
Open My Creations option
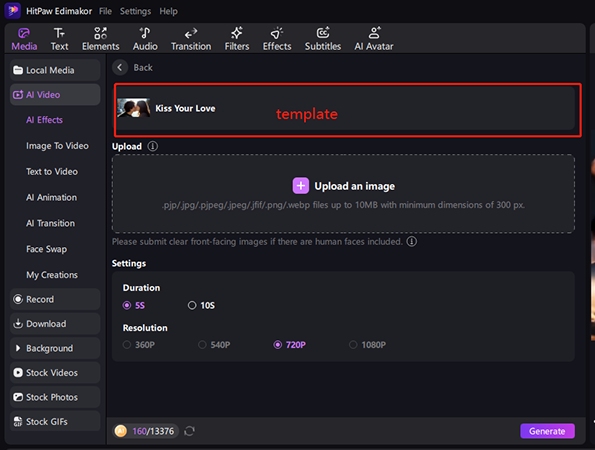pyautogui.click(x=52, y=275)
